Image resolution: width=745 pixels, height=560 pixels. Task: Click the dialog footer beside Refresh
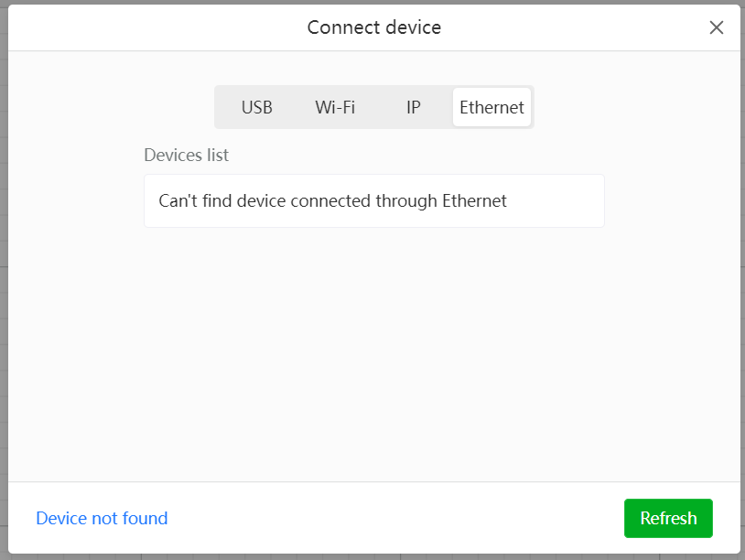pos(394,518)
